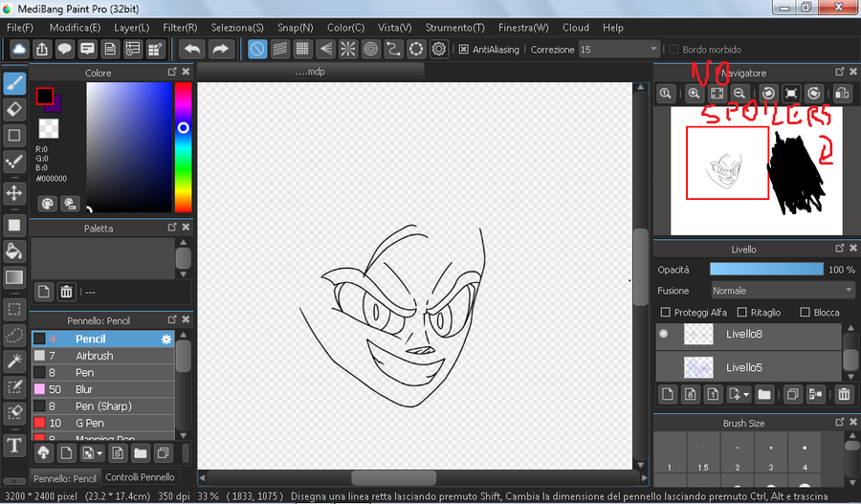Select the Livello5 layer
Screen dimensions: 861x504
tap(748, 367)
